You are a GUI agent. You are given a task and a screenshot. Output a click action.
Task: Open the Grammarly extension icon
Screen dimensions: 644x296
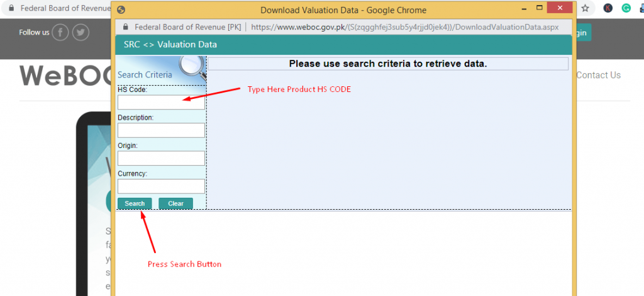click(626, 8)
